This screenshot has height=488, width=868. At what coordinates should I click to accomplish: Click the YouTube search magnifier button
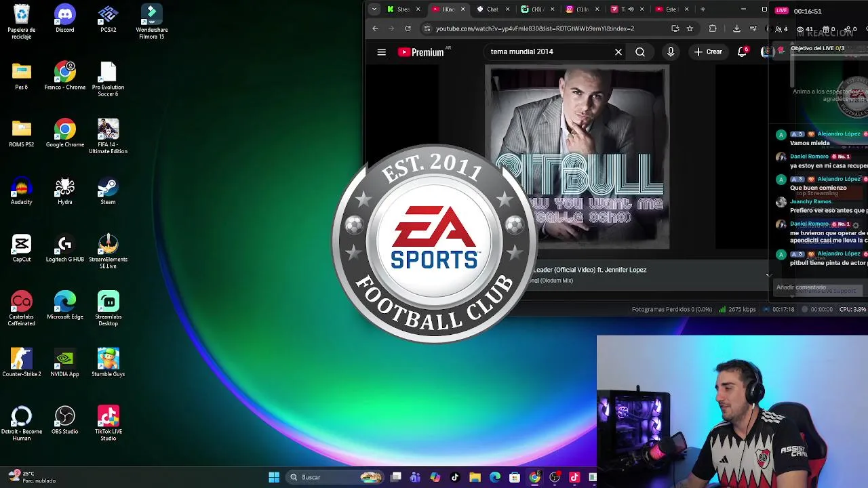click(x=640, y=52)
